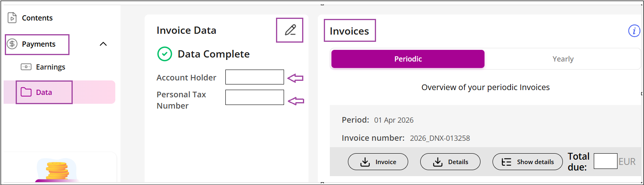Click the Contents play-document icon

[x=12, y=18]
